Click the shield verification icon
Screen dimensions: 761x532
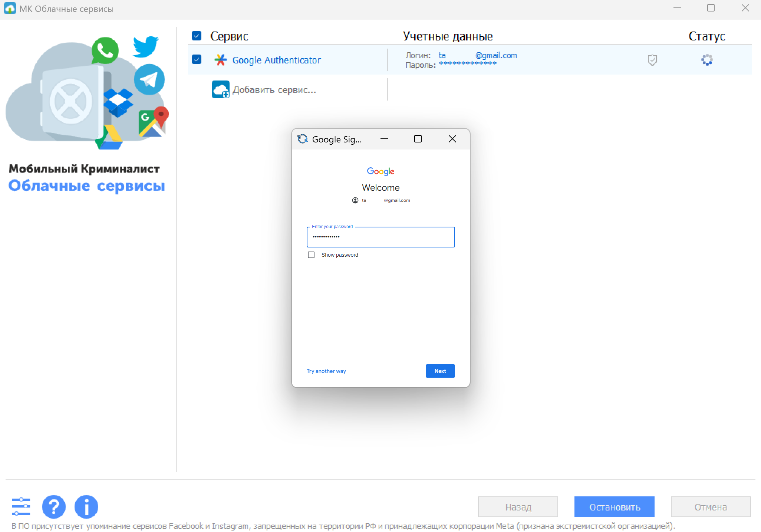click(652, 60)
